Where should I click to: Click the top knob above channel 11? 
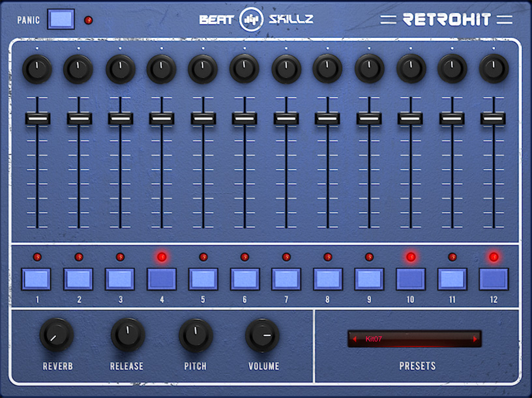[x=452, y=69]
